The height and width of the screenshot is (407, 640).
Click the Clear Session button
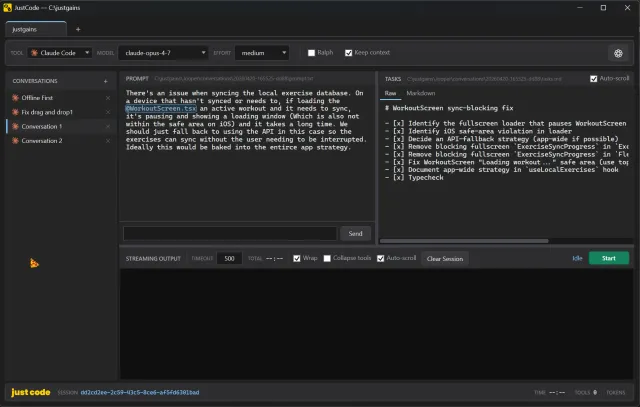click(444, 259)
